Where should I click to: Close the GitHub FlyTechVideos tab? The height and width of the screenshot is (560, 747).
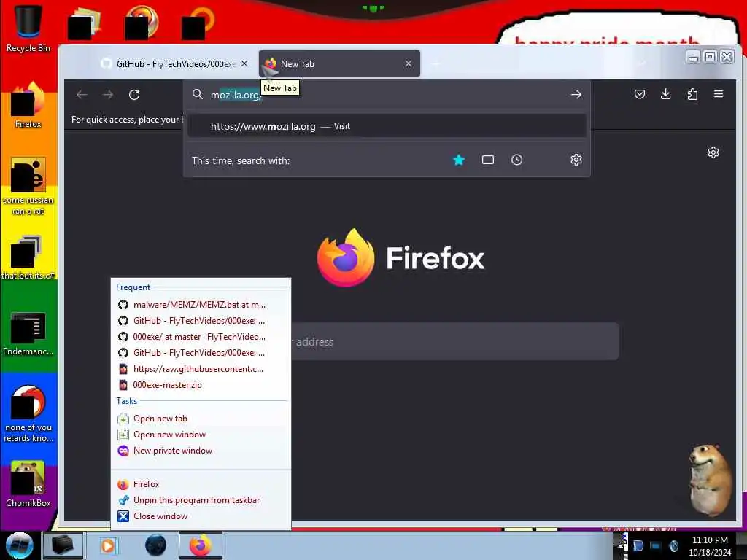point(244,63)
